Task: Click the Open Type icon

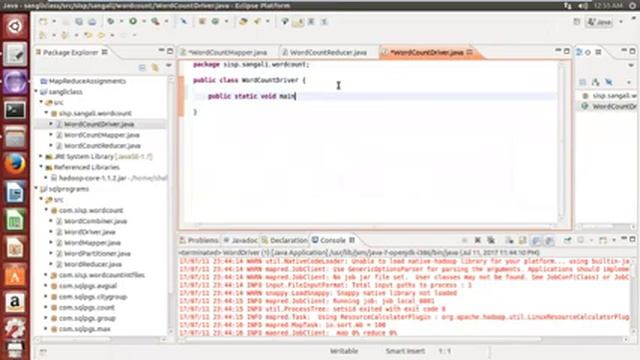Action: (243, 21)
